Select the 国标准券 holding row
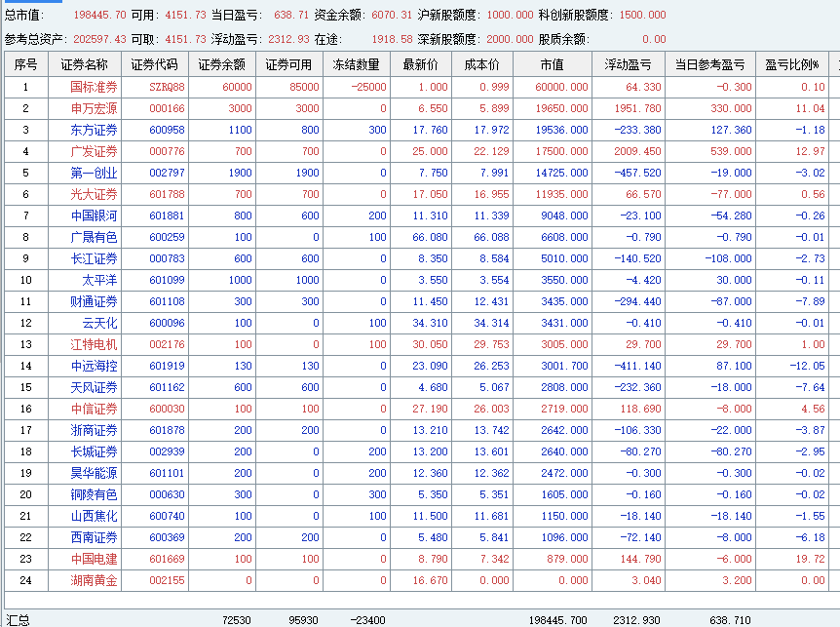840x627 pixels. [x=420, y=87]
